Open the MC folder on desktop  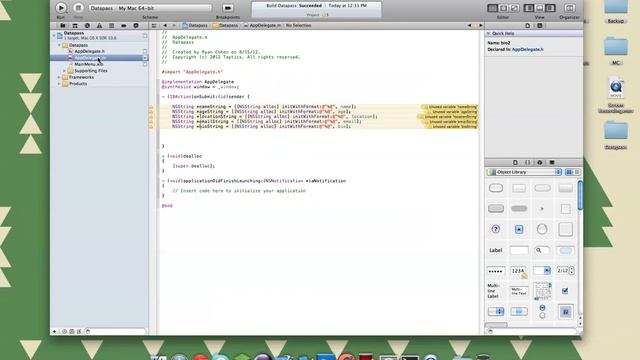[x=616, y=51]
